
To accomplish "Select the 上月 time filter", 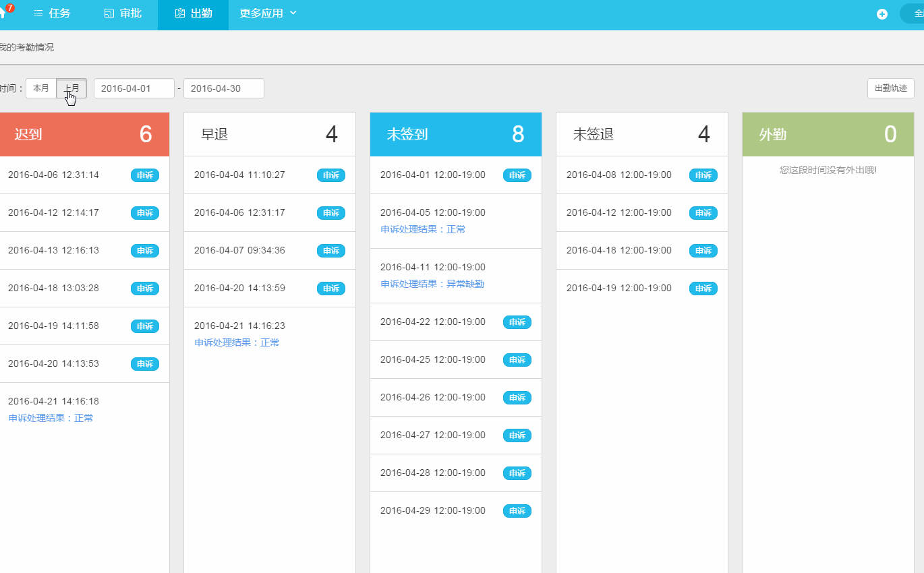I will (71, 88).
